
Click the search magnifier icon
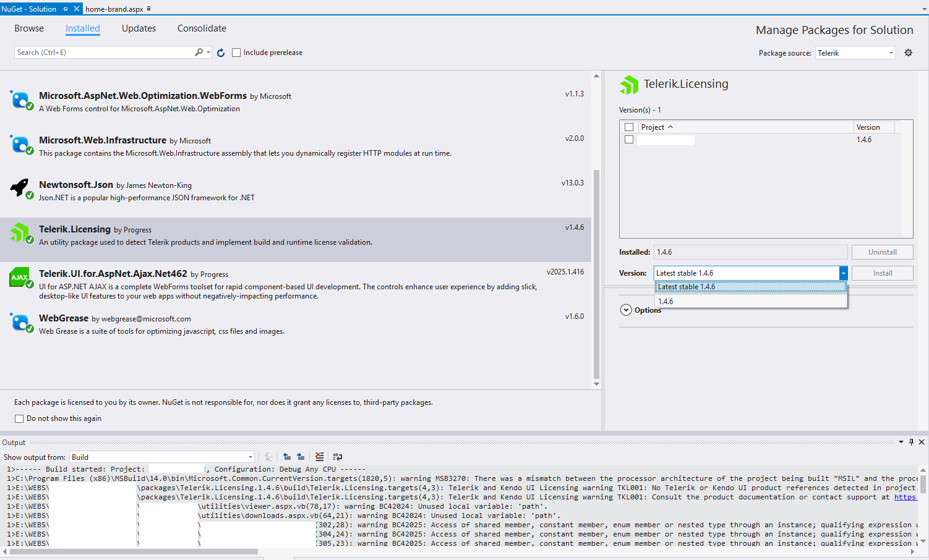point(199,53)
